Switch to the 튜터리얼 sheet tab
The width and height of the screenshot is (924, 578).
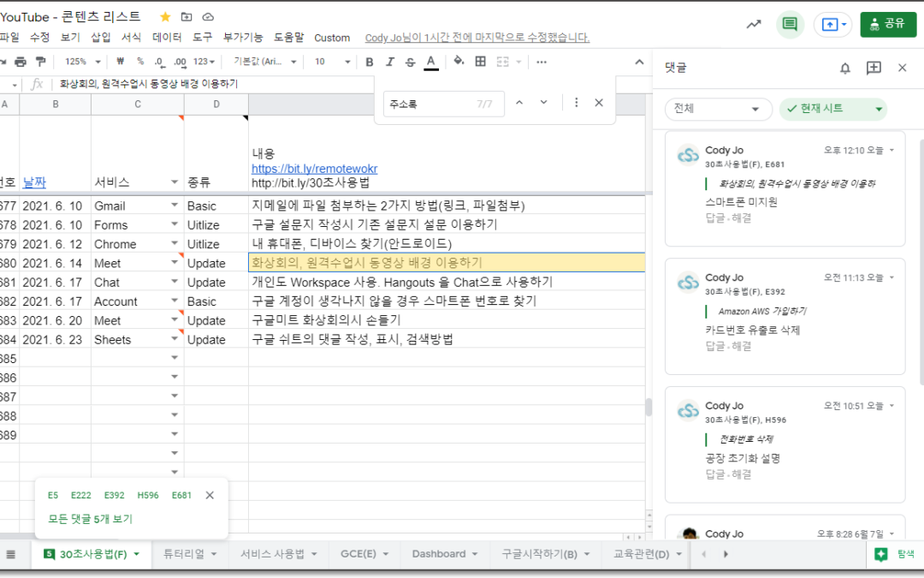click(x=190, y=554)
